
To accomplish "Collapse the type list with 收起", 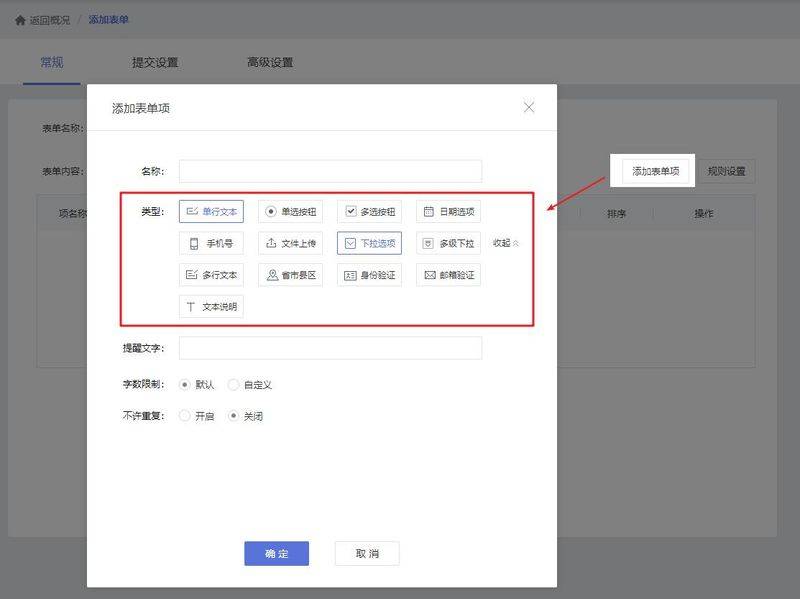I will click(506, 243).
